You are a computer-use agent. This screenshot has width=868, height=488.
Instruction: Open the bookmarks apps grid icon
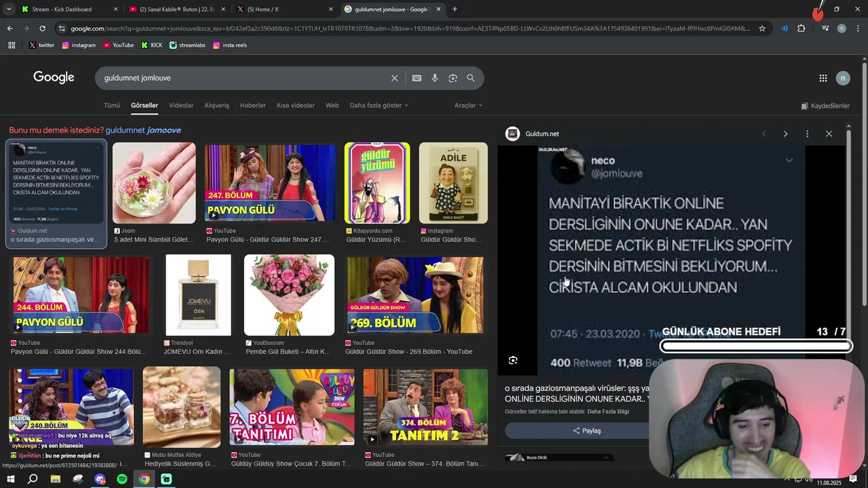[x=11, y=45]
